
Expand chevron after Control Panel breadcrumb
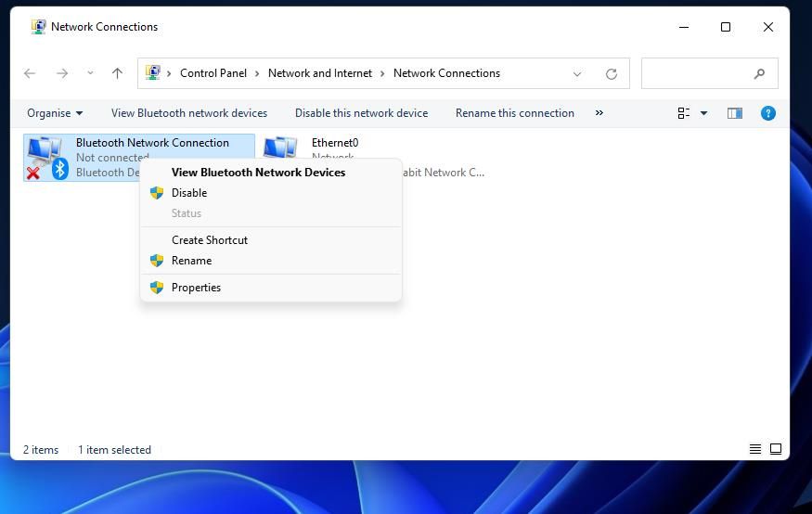click(257, 73)
